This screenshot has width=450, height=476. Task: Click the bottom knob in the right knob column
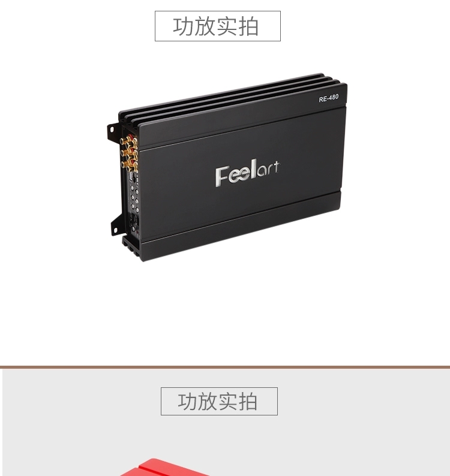tap(137, 210)
